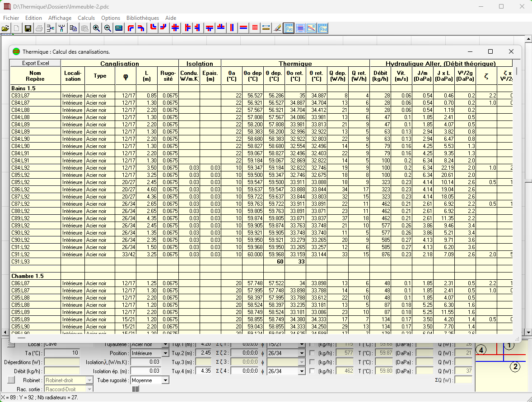Click the ruler measurement icon
This screenshot has width=532, height=402.
click(x=266, y=28)
